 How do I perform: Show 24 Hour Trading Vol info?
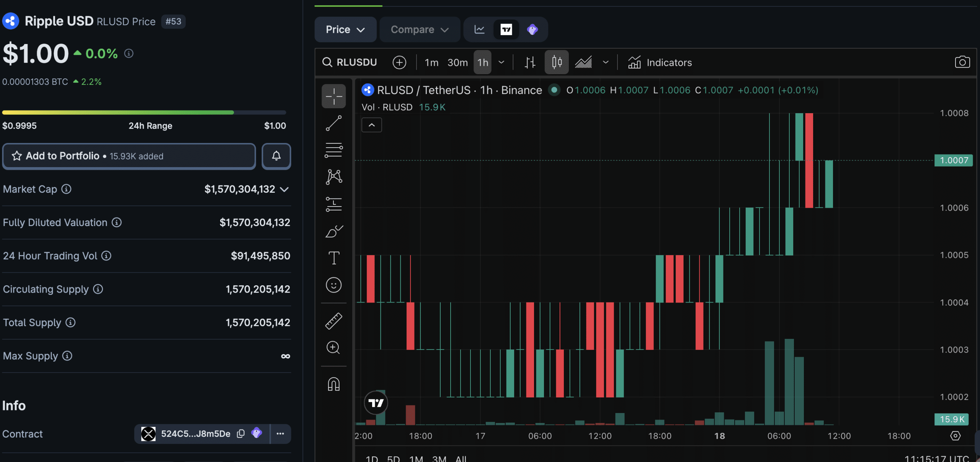point(106,255)
